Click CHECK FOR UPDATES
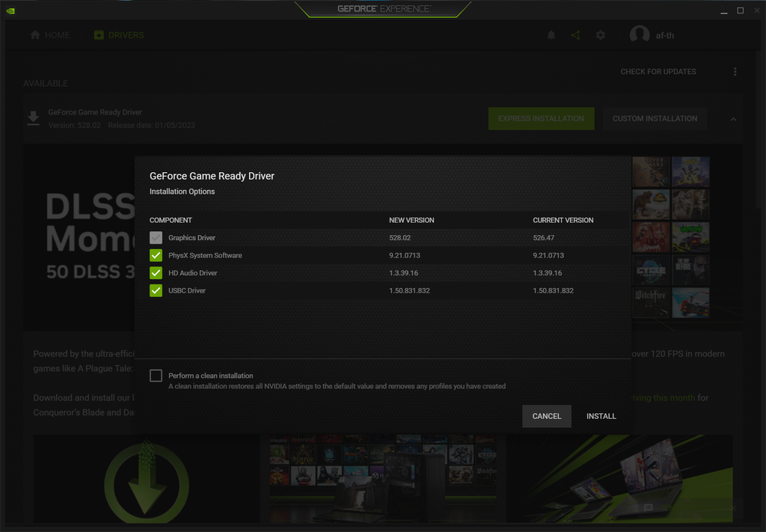 point(658,71)
